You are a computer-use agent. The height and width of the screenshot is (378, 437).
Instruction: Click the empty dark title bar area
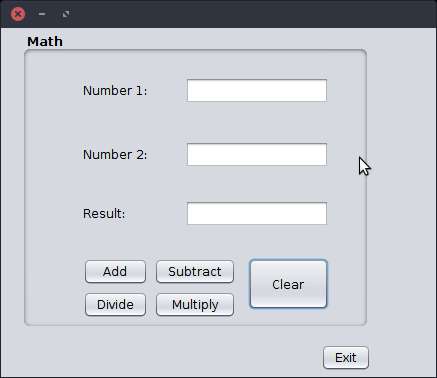click(x=250, y=14)
